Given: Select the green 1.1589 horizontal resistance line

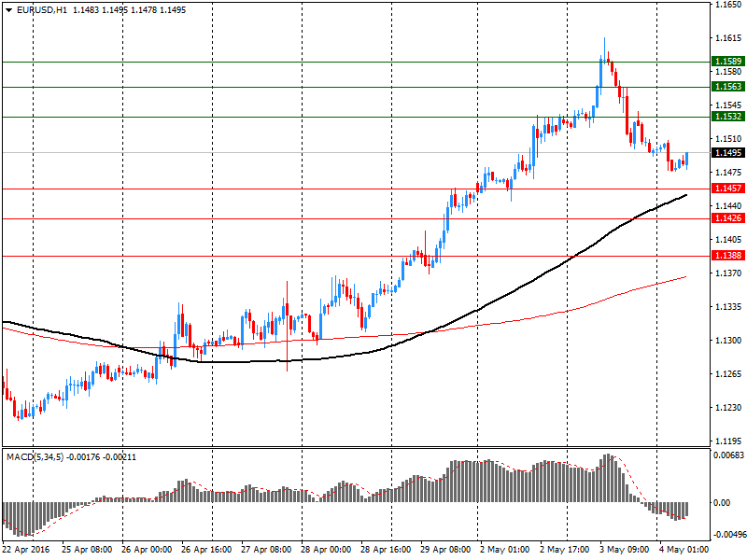Looking at the screenshot, I should coord(356,62).
